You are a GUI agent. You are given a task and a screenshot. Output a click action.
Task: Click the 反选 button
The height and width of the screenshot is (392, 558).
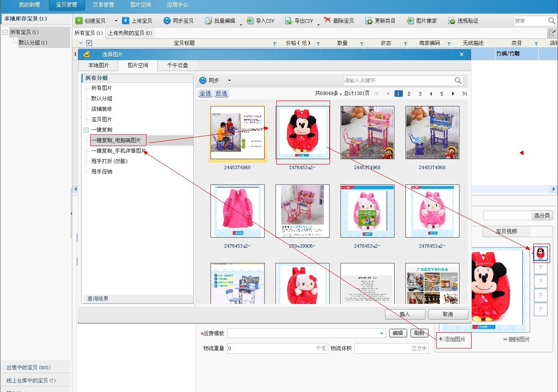coord(221,93)
